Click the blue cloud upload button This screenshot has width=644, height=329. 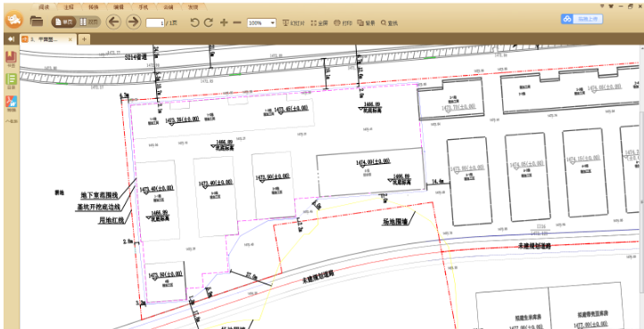coord(582,19)
